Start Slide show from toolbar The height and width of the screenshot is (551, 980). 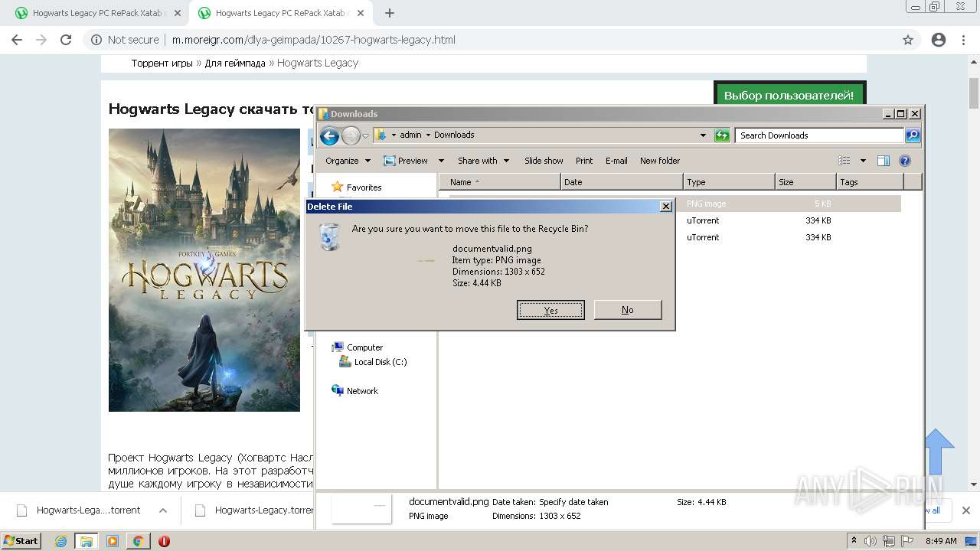(544, 161)
